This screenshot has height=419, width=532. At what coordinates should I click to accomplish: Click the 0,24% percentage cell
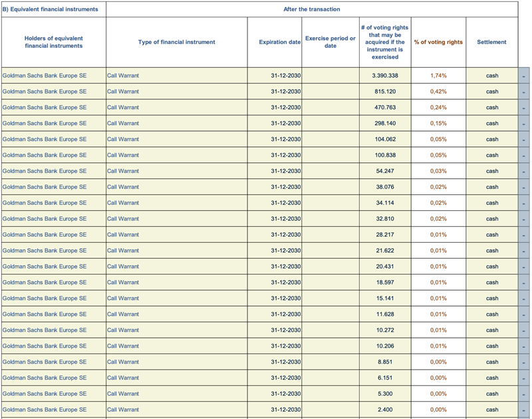click(x=438, y=108)
